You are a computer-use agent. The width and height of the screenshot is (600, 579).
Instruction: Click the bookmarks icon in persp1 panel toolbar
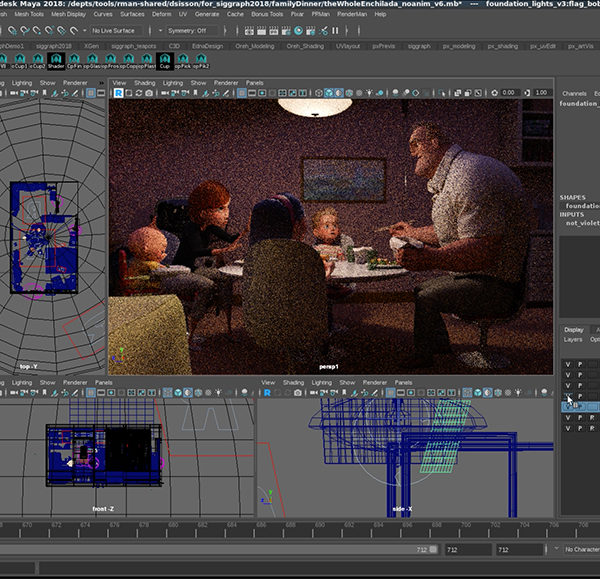click(196, 93)
